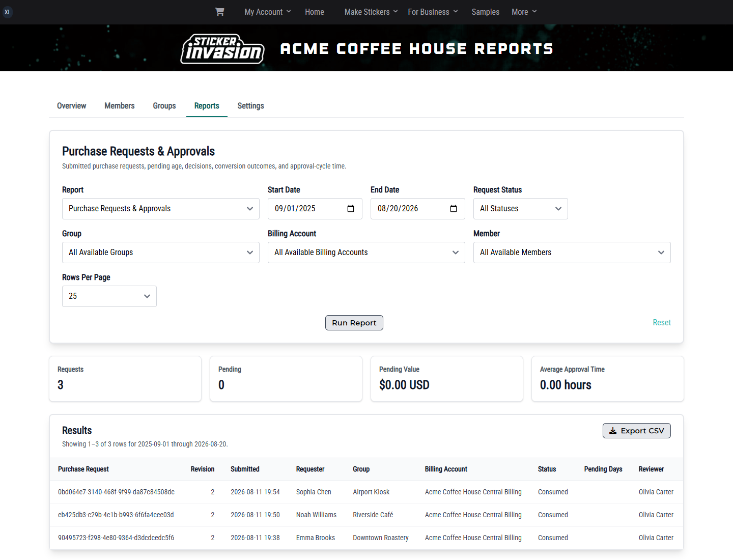Switch to the Overview tab

[72, 106]
